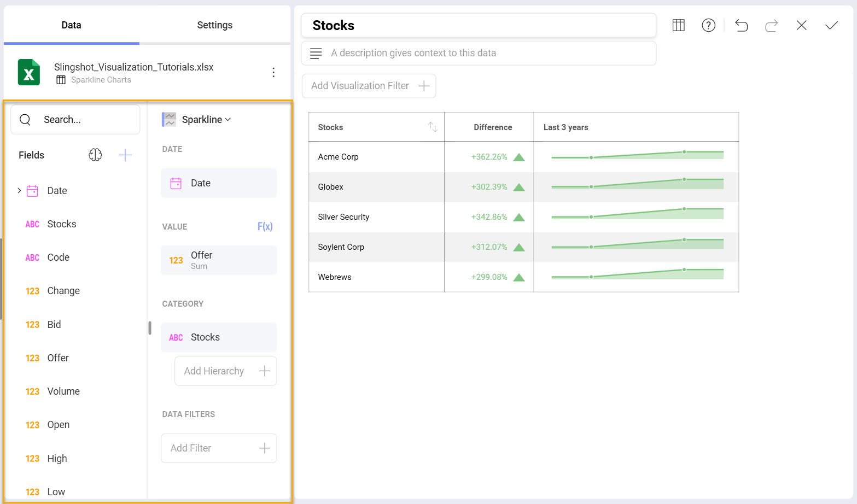857x504 pixels.
Task: Open the Sparkline visualization type dropdown
Action: tap(206, 120)
